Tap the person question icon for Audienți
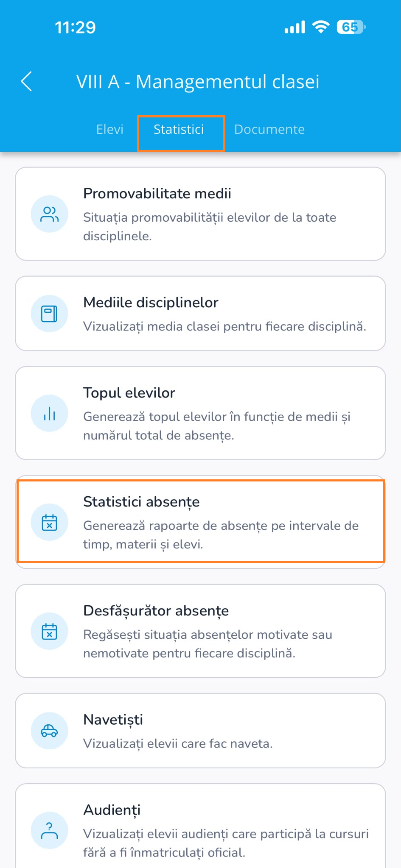 click(50, 830)
